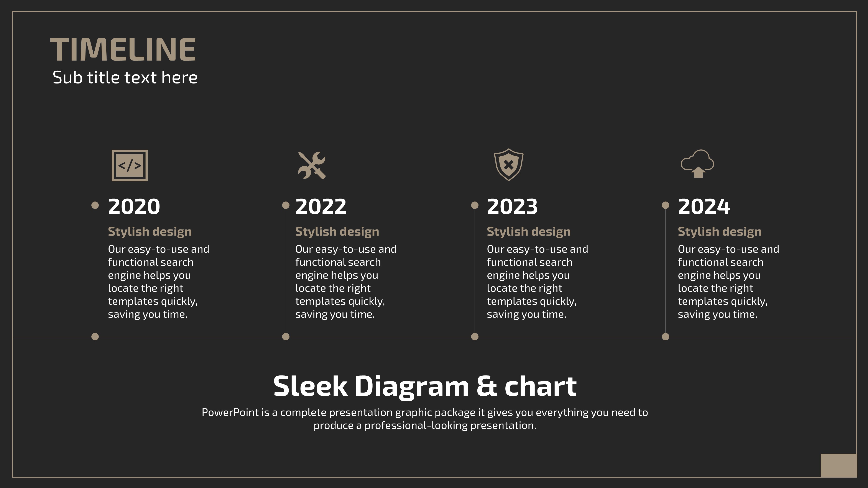868x488 pixels.
Task: Click the 2023 year heading
Action: tap(512, 206)
